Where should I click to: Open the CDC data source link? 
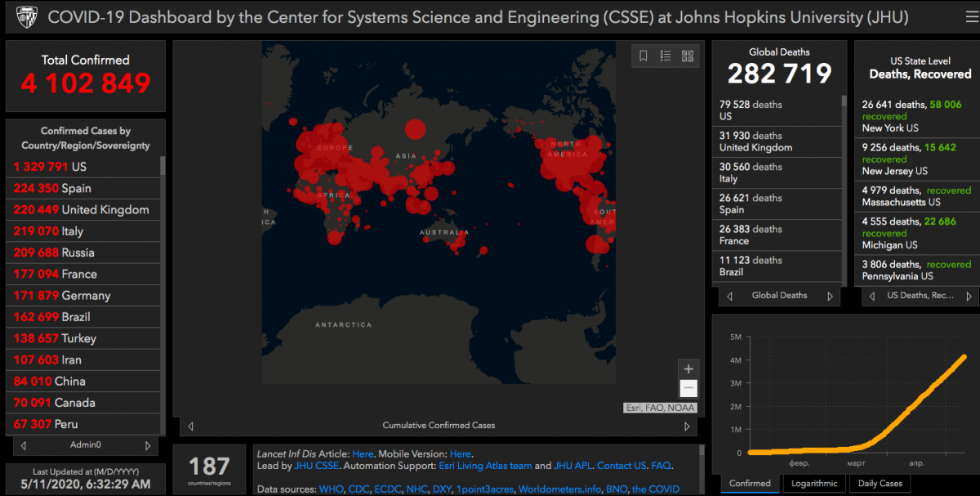pos(361,489)
